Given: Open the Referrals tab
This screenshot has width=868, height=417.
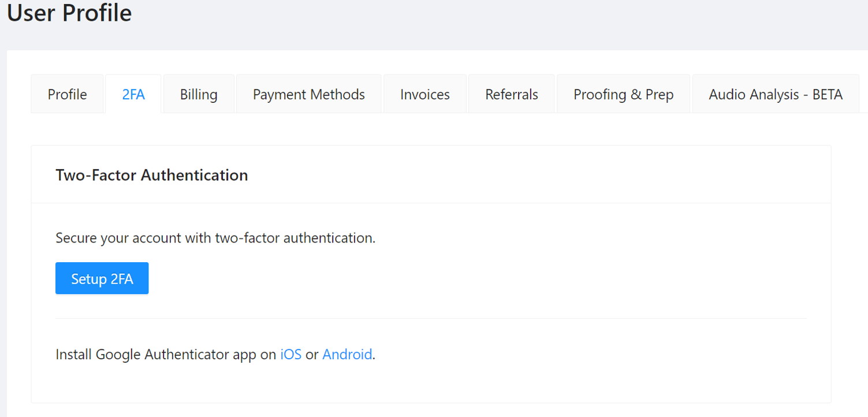Looking at the screenshot, I should pos(511,94).
